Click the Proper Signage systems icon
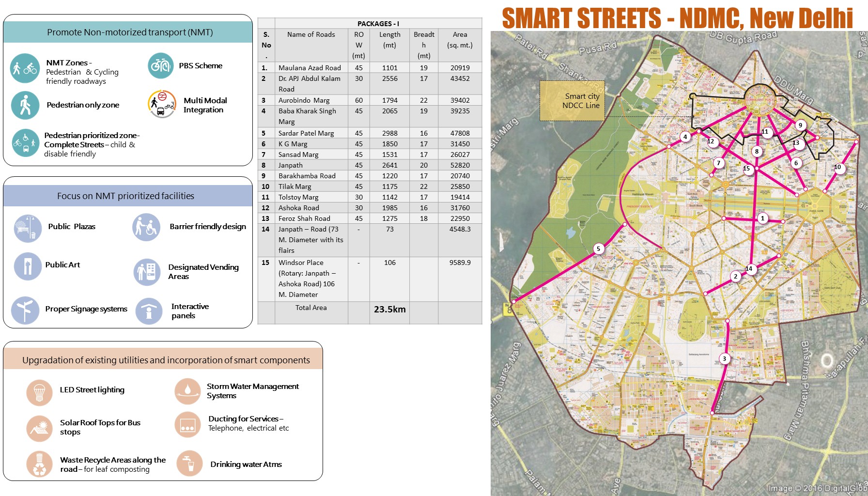Viewport: 868px width, 496px height. click(x=25, y=310)
